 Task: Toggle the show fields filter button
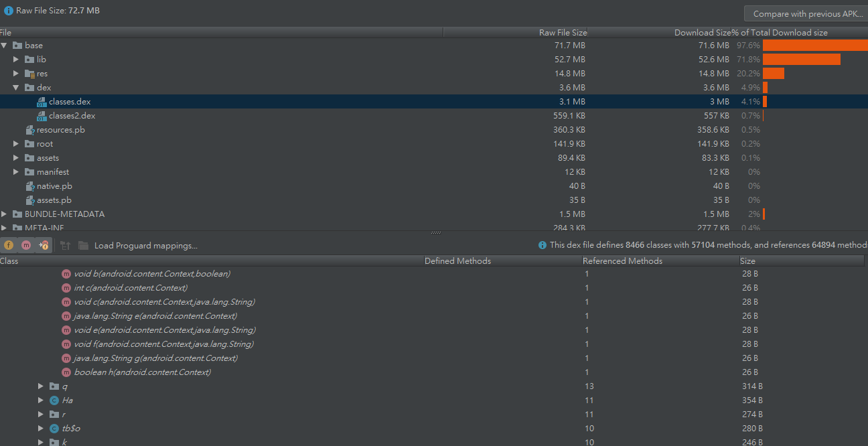pos(9,245)
